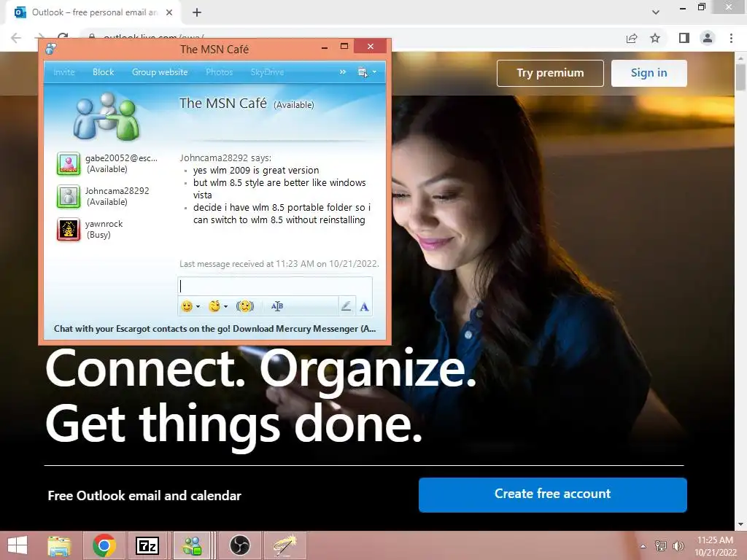Image resolution: width=747 pixels, height=560 pixels.
Task: Open 7-Zip from taskbar
Action: click(147, 545)
